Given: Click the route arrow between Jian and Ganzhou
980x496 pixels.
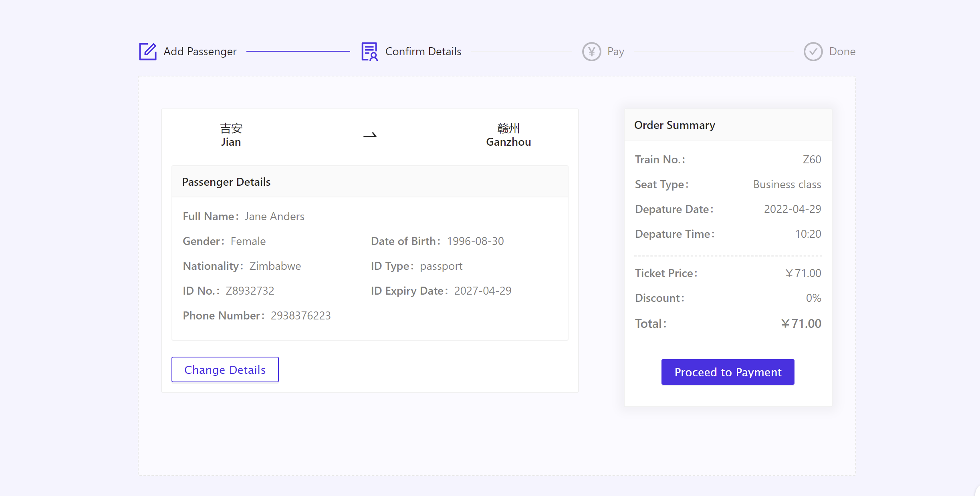Looking at the screenshot, I should 370,135.
